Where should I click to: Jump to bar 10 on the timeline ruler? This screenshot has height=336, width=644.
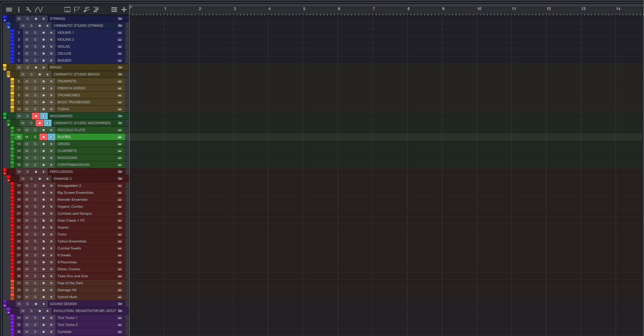pyautogui.click(x=479, y=9)
